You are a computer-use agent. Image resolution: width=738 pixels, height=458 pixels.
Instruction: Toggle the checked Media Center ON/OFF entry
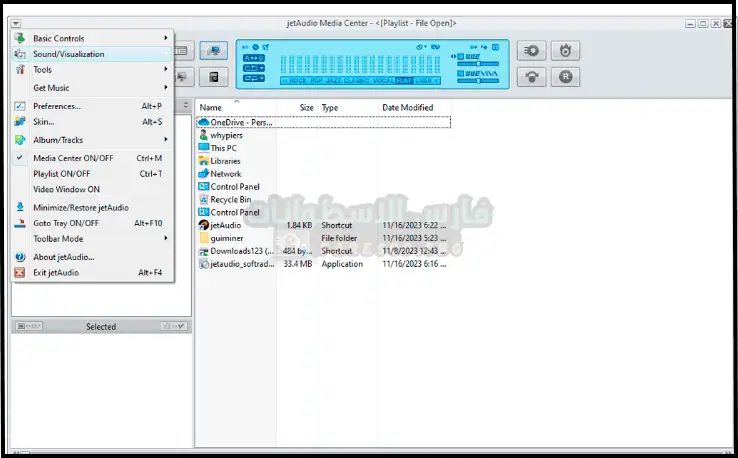(73, 158)
